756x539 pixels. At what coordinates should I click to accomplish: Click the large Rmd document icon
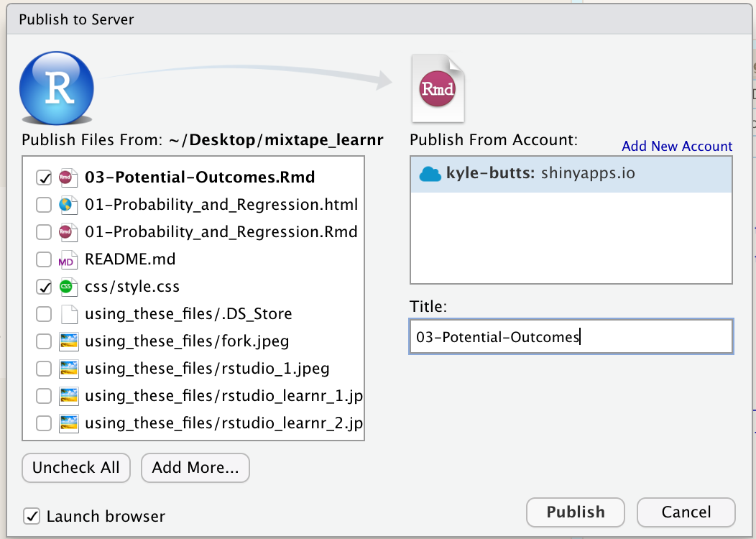click(438, 88)
